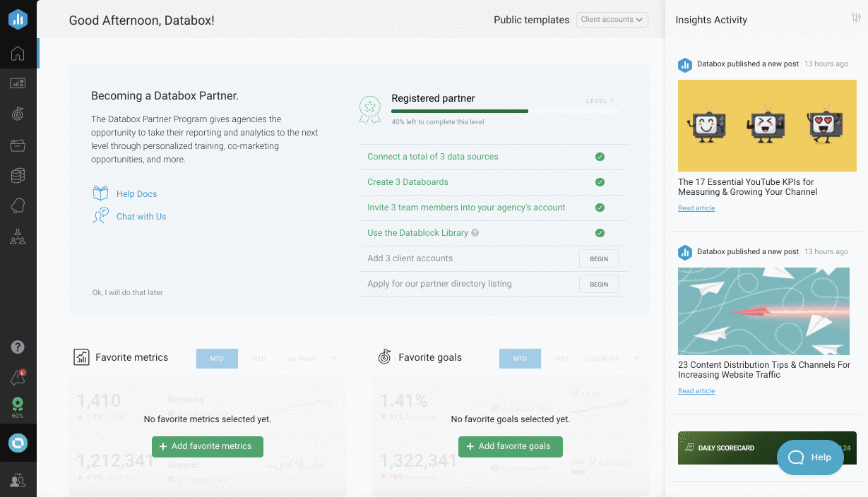The width and height of the screenshot is (868, 497).
Task: Expand Favorite metrics date range dropdown arrow
Action: (x=334, y=359)
